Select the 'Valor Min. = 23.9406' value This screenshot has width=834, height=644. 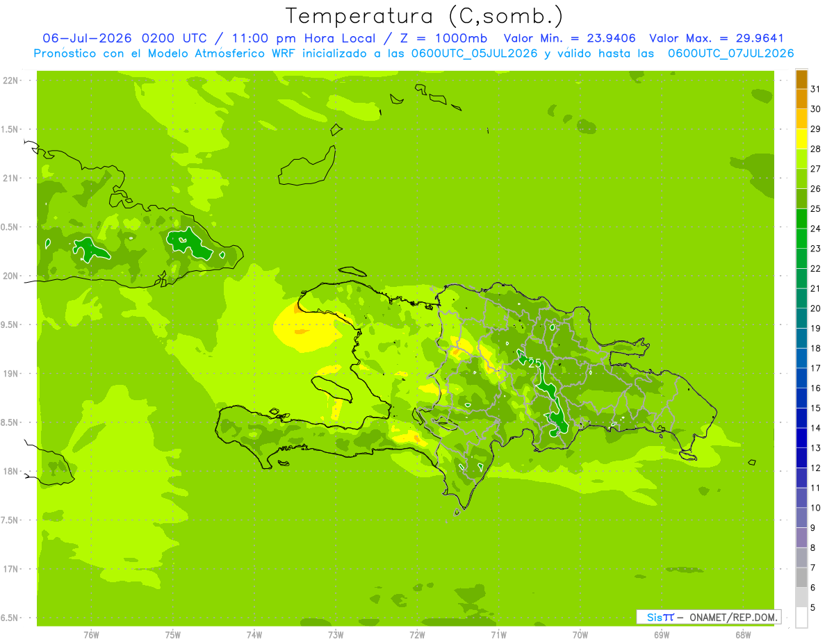570,38
